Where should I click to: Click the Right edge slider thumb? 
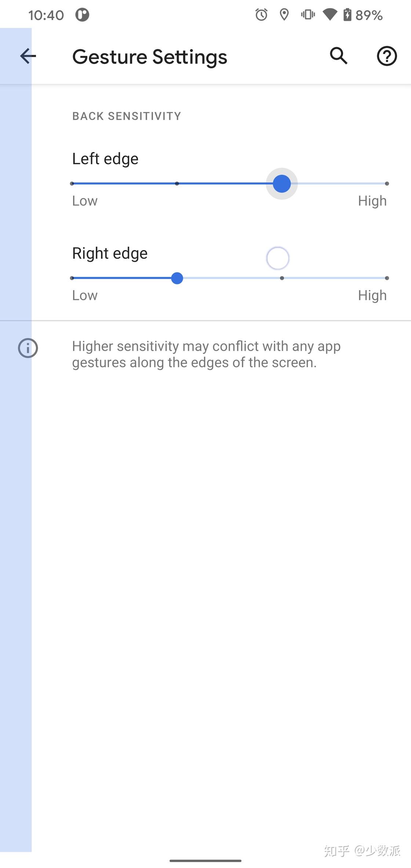point(177,278)
